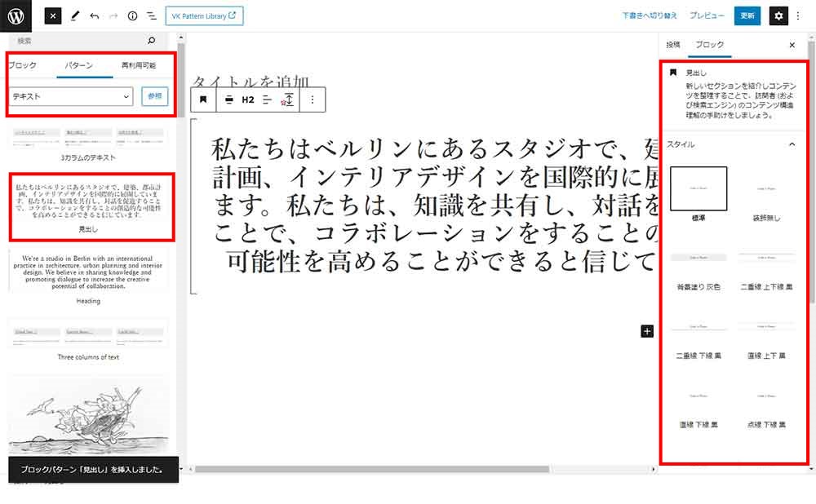Open the list view outline
This screenshot has height=504, width=816.
pos(152,15)
